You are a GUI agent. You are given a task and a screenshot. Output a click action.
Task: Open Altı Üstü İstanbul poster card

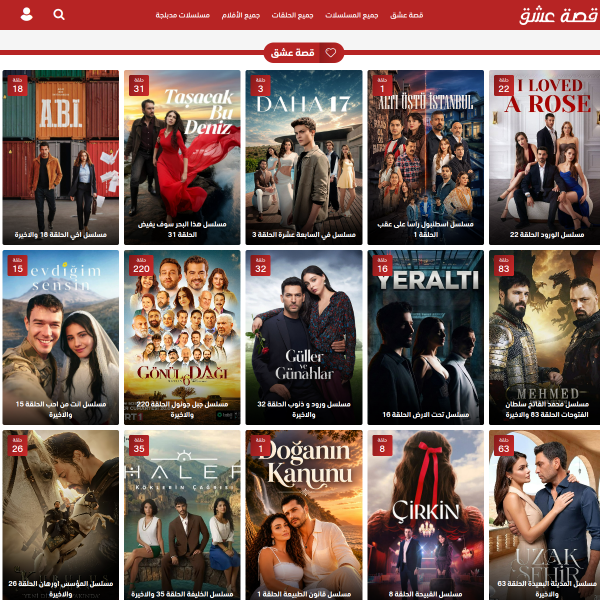pyautogui.click(x=426, y=157)
